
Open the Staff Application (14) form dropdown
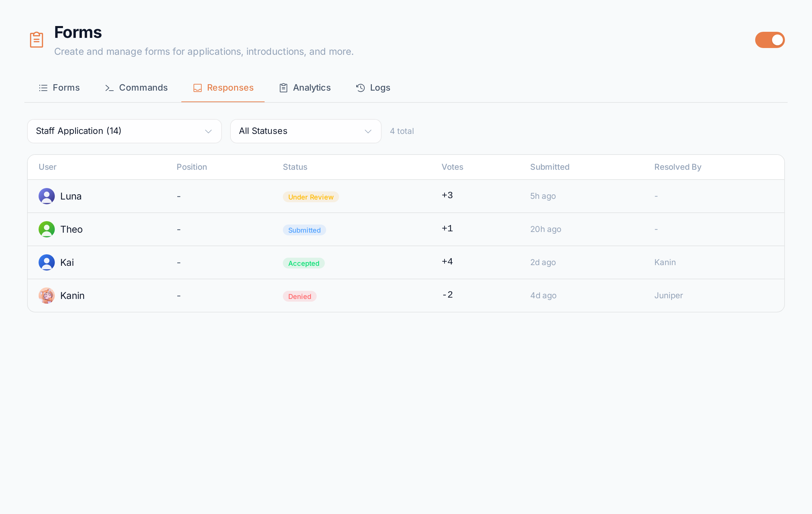(x=125, y=131)
